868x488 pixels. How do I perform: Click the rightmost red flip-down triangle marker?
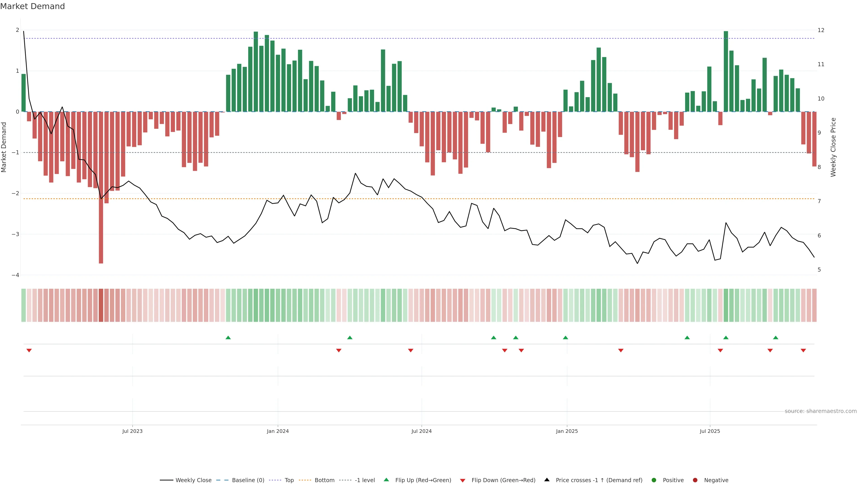click(x=803, y=351)
